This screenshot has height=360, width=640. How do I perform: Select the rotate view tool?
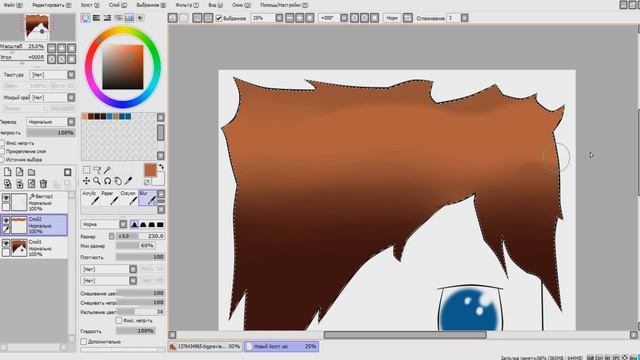107,181
